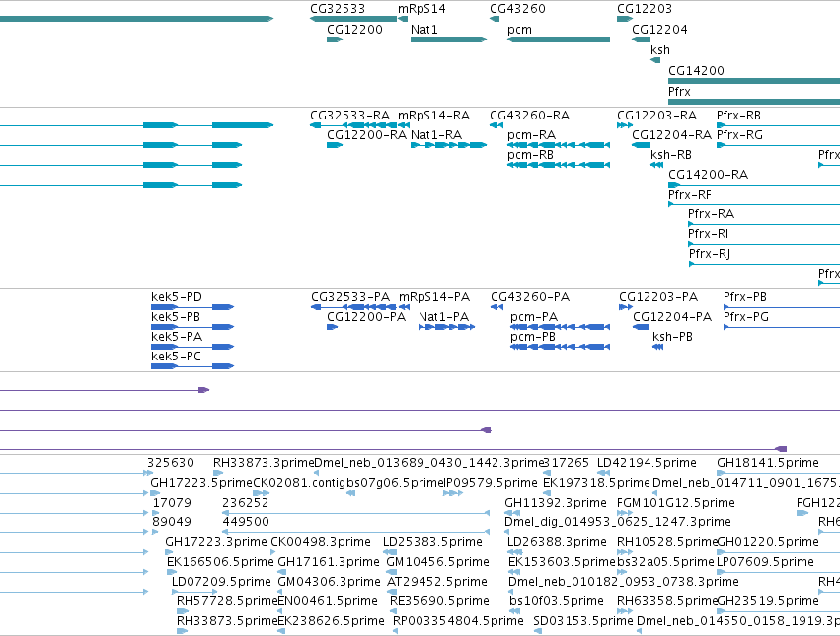Select the ksh gene label
The width and height of the screenshot is (840, 636).
(x=660, y=50)
